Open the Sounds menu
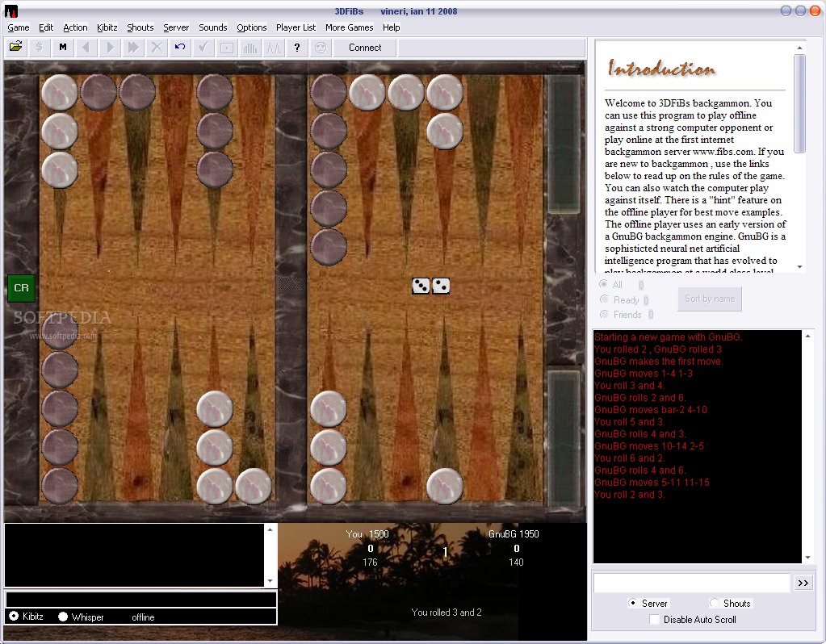The image size is (826, 644). click(x=213, y=27)
